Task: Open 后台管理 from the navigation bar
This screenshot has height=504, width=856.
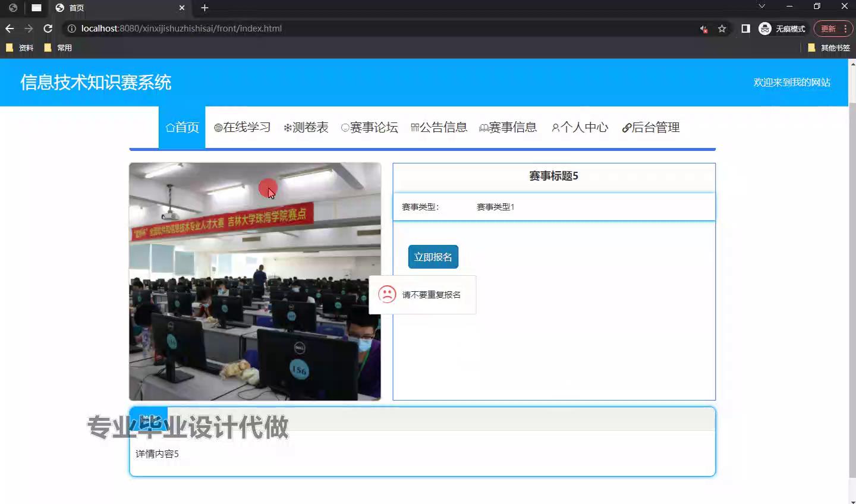Action: tap(650, 127)
